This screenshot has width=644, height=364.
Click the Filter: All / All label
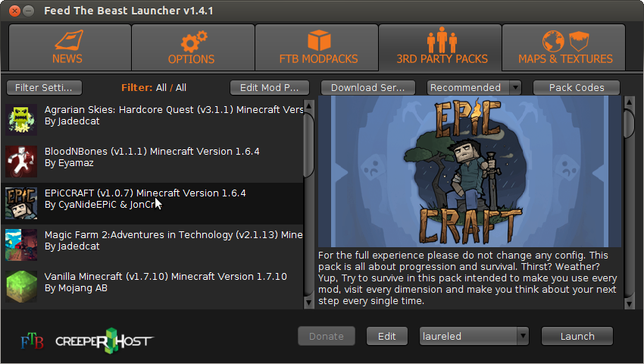154,88
